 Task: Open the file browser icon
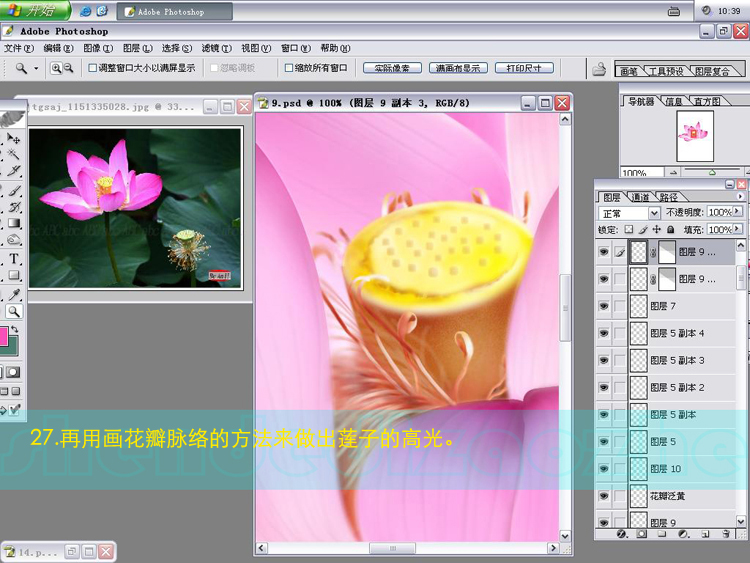pyautogui.click(x=599, y=69)
